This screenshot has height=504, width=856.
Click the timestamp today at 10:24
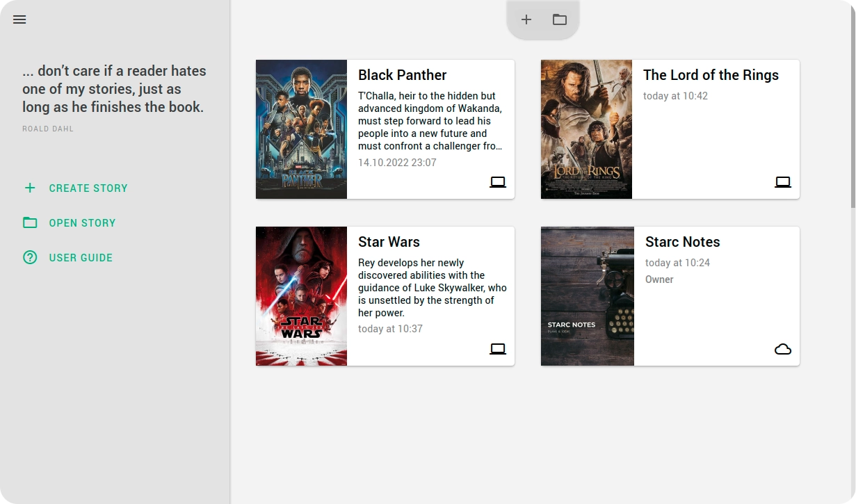677,263
